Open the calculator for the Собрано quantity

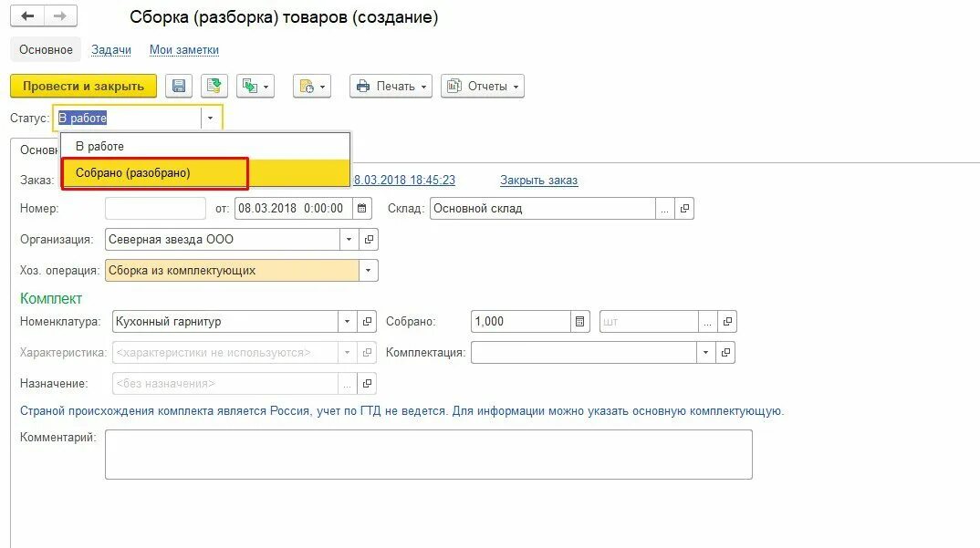coord(580,322)
